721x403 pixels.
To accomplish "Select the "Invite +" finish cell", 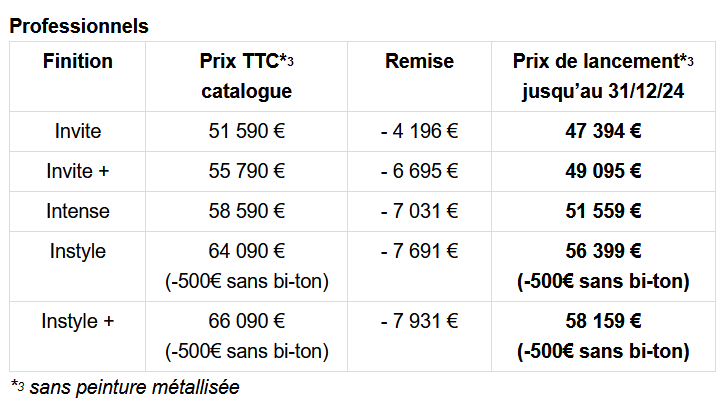I will tap(78, 171).
